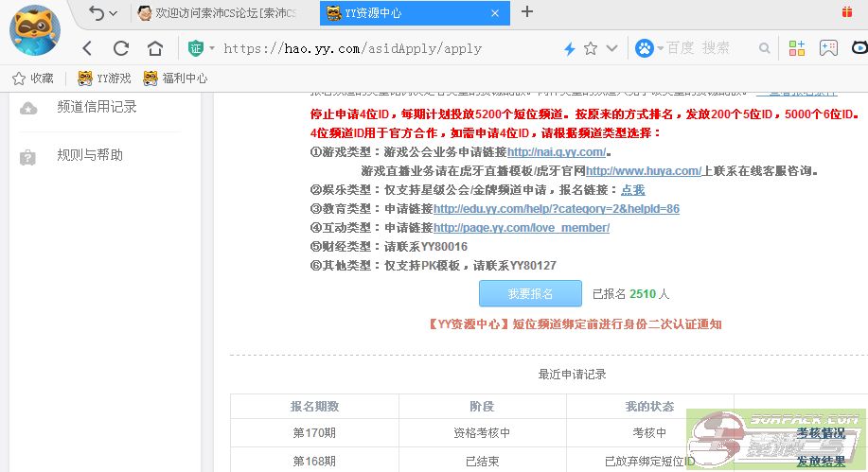868x472 pixels.
Task: Open the Baidu search engine selector
Action: [x=648, y=48]
